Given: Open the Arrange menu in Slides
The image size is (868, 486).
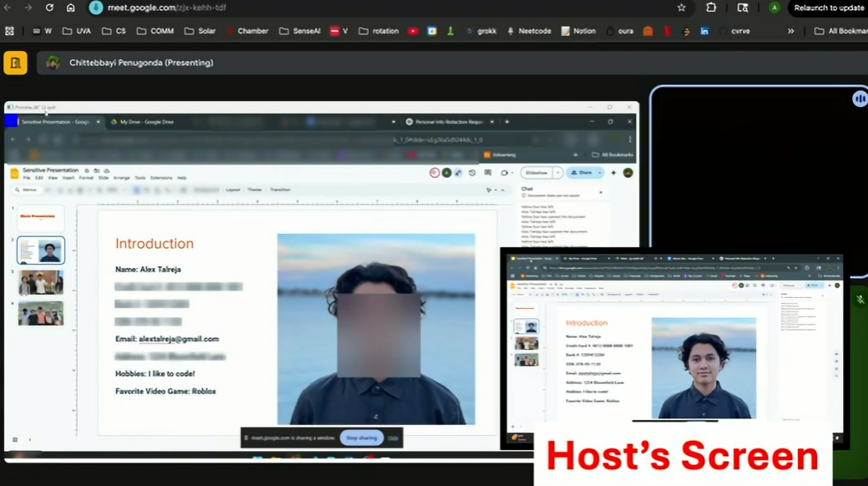Looking at the screenshot, I should point(121,178).
